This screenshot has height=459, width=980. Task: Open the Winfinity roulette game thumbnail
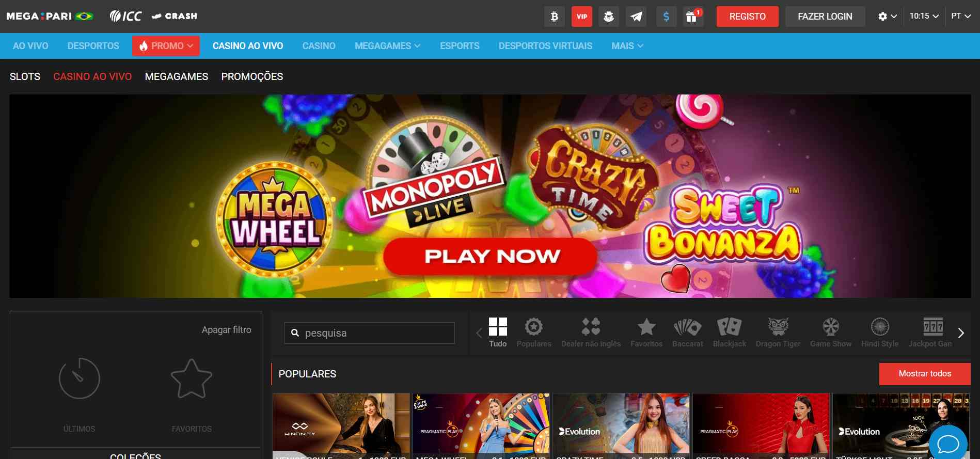pos(341,426)
